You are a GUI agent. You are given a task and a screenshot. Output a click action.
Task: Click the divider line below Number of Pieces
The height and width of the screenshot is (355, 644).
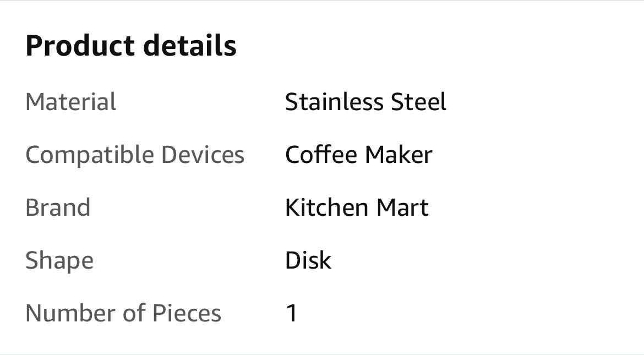(322, 354)
